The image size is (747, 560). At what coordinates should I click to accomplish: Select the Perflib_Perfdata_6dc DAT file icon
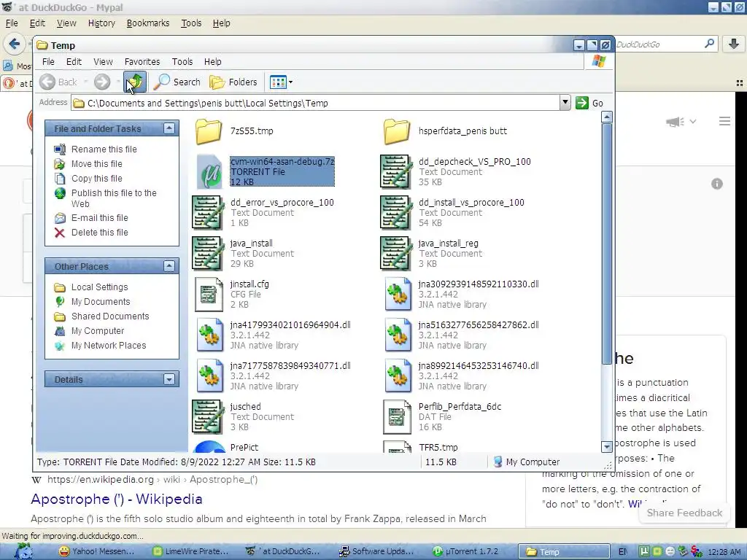tap(397, 416)
